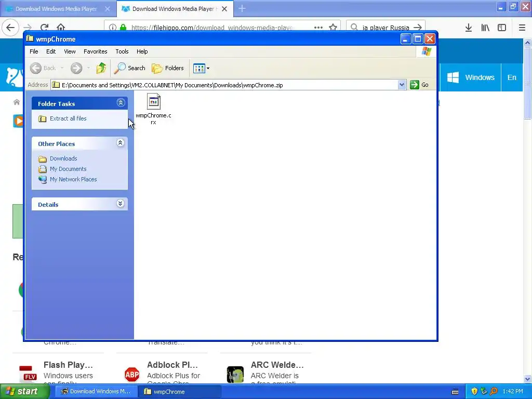This screenshot has width=532, height=399.
Task: Click the wmpChrome title bar zip icon
Action: click(x=30, y=38)
